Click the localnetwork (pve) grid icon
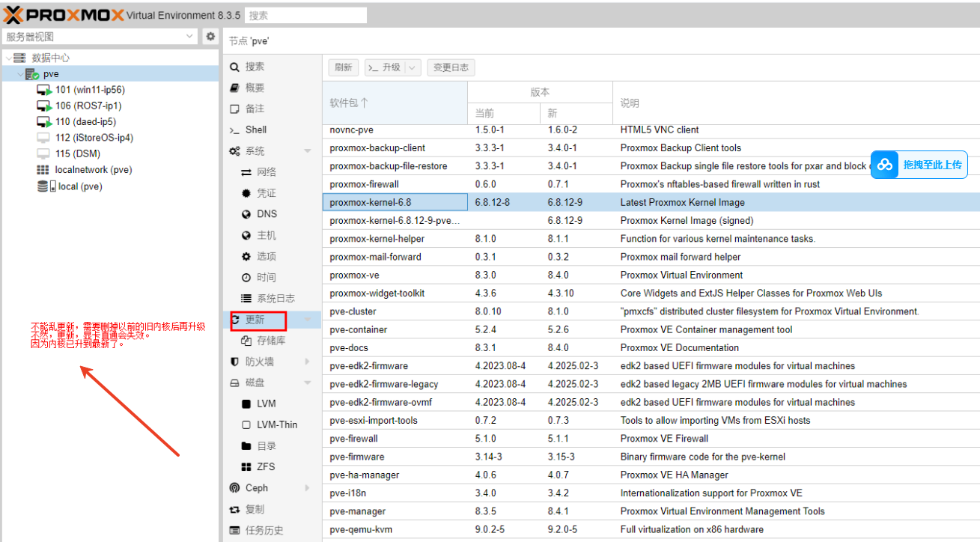 click(x=43, y=170)
